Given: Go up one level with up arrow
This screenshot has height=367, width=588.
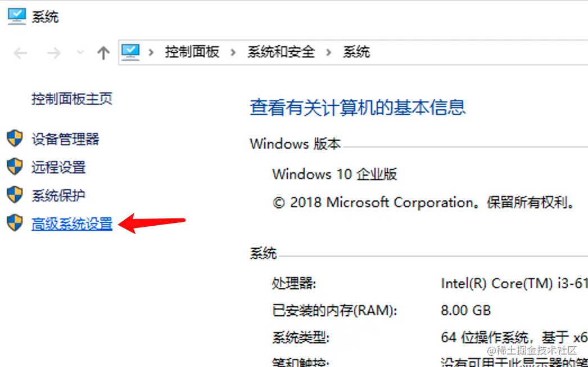Looking at the screenshot, I should pyautogui.click(x=103, y=53).
